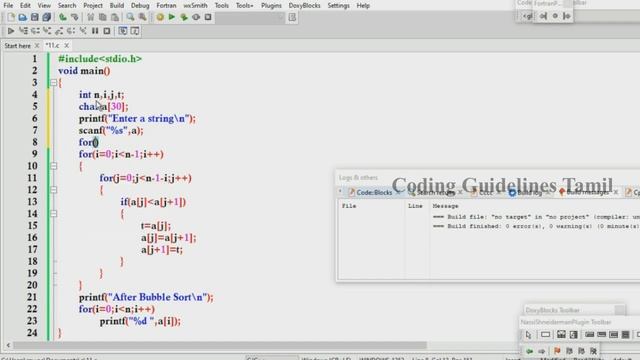The height and width of the screenshot is (360, 640).
Task: Switch to the Start here tab
Action: coord(18,46)
